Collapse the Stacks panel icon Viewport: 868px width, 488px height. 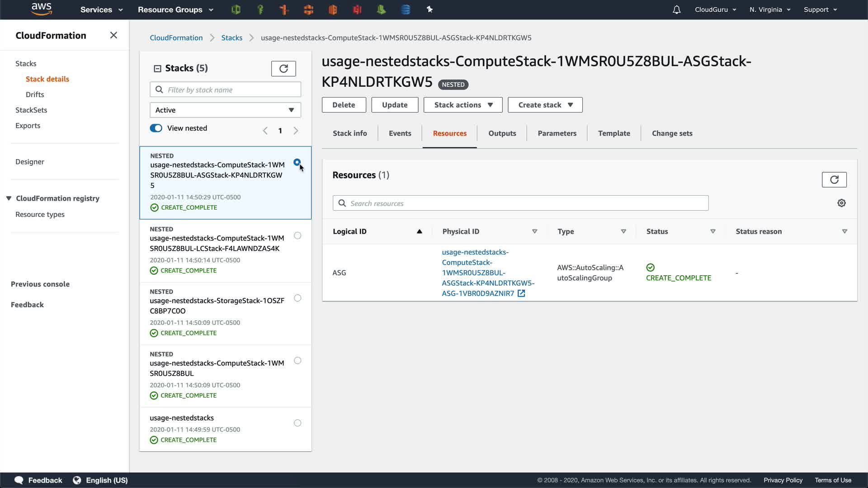click(x=157, y=69)
